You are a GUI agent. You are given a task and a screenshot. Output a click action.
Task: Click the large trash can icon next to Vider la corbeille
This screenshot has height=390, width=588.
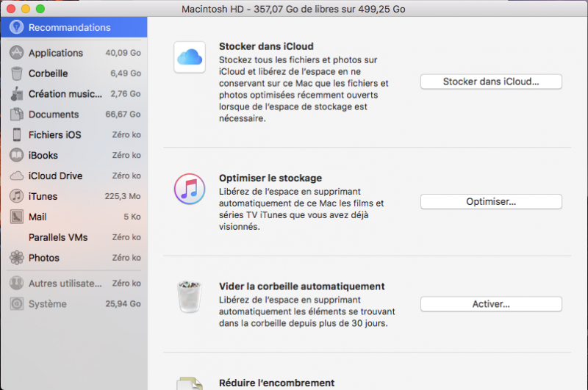190,296
